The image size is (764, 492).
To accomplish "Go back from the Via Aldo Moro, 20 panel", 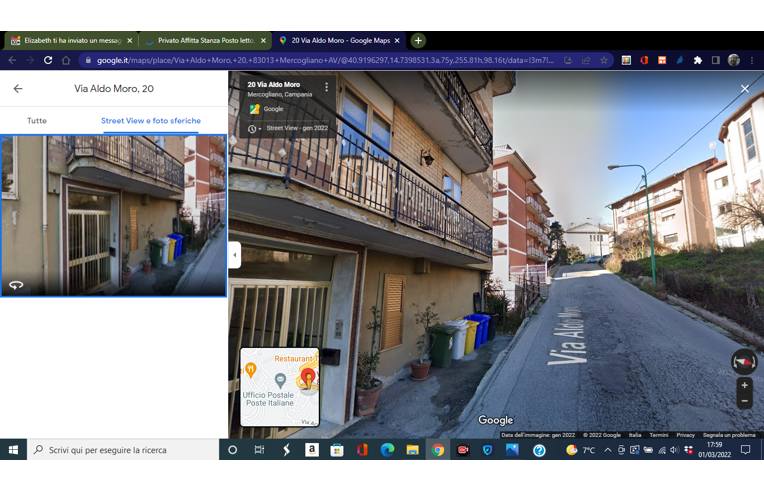I will (x=18, y=89).
